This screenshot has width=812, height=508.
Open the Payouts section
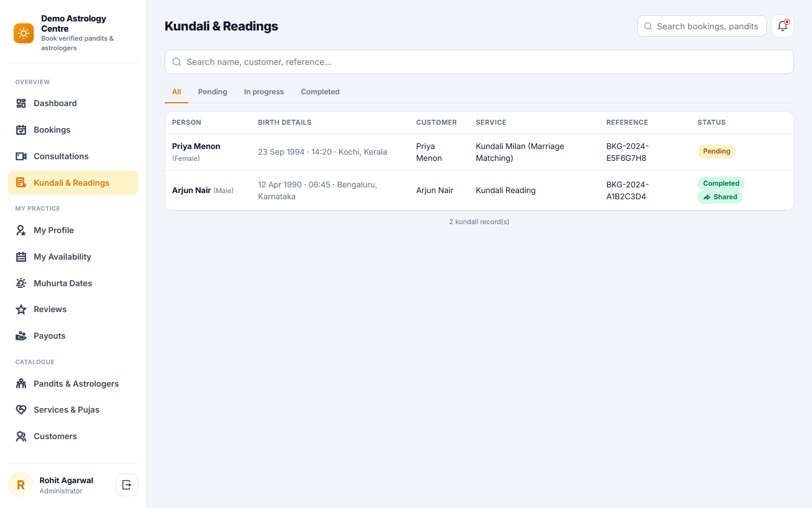coord(73,336)
